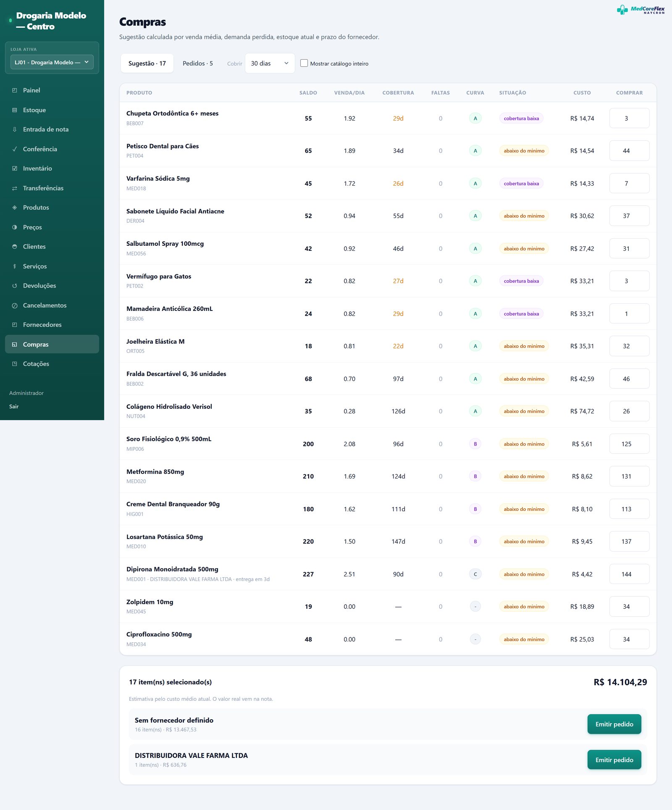Open Transferências in sidebar menu

point(52,188)
